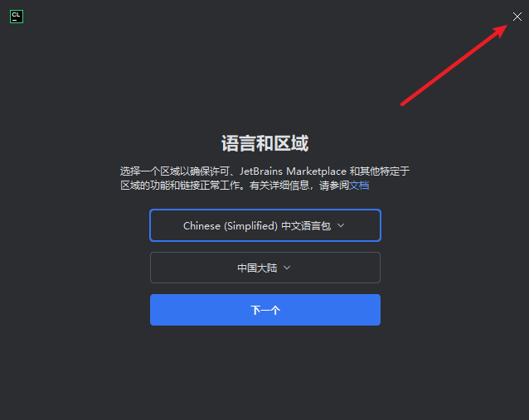Click the blue 下一个 button
529x420 pixels.
pyautogui.click(x=265, y=310)
